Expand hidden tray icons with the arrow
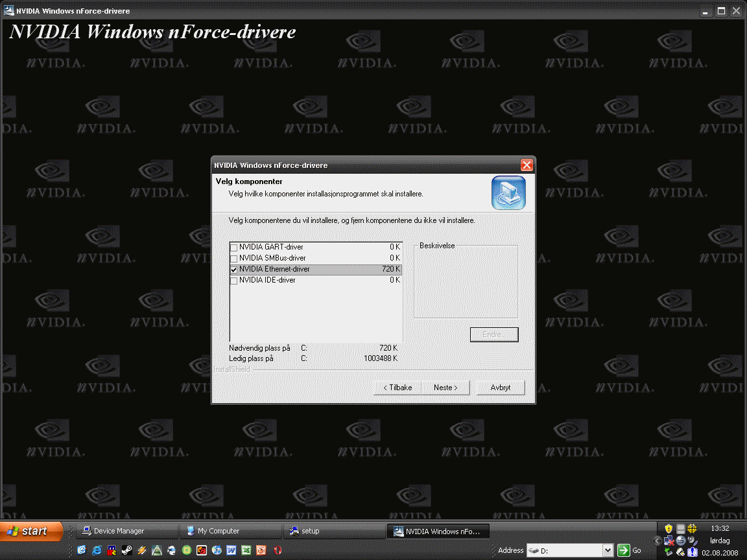The width and height of the screenshot is (747, 560). [x=657, y=541]
